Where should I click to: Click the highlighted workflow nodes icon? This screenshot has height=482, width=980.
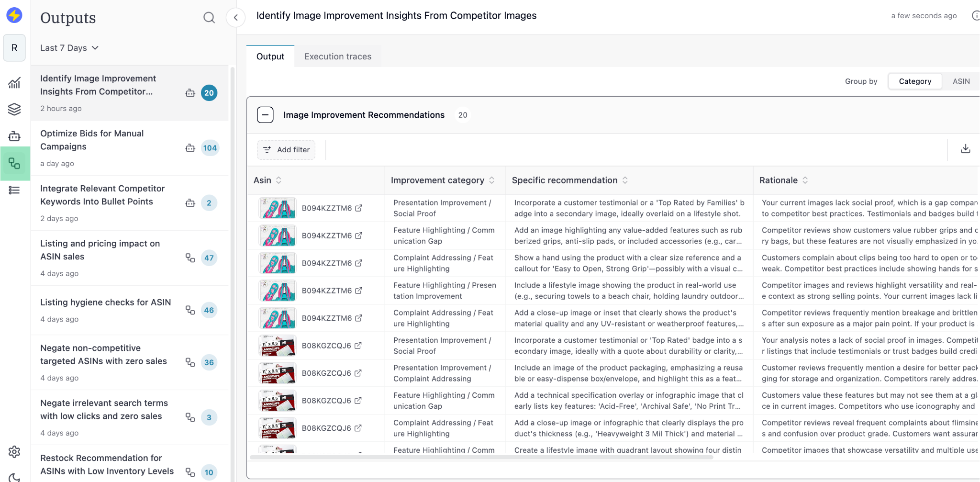tap(14, 163)
